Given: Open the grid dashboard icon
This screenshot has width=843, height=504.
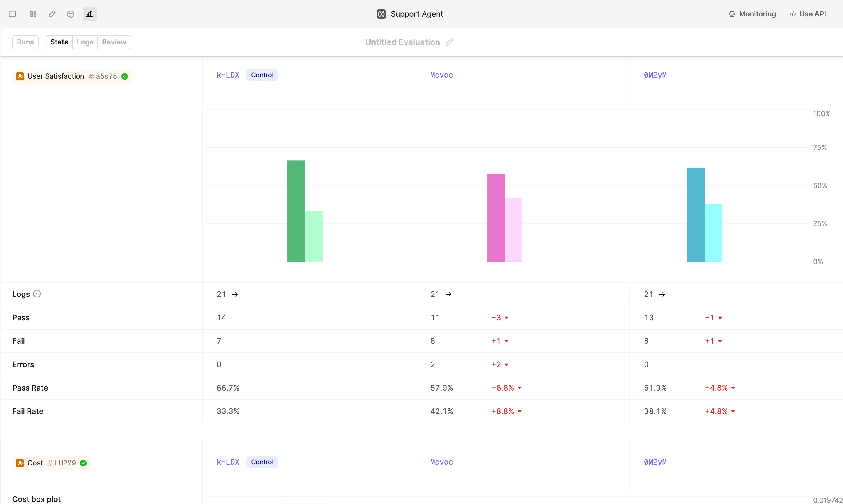Looking at the screenshot, I should click(x=33, y=14).
